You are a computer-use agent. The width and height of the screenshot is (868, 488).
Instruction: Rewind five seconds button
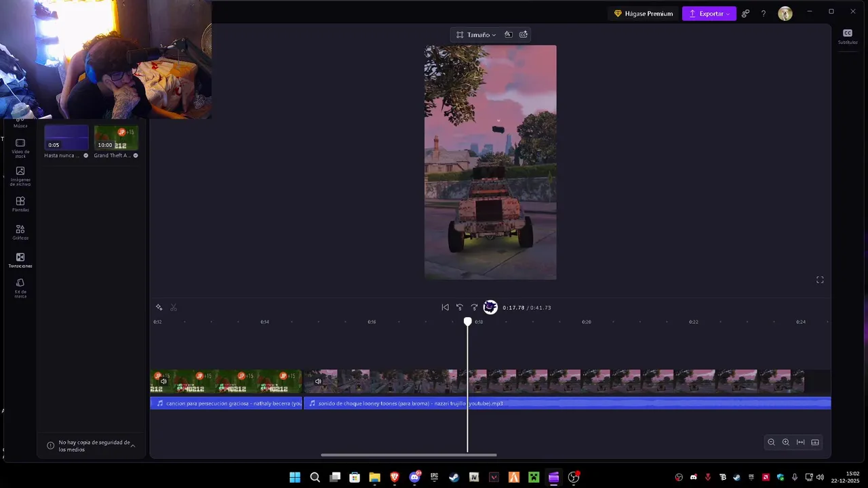(459, 308)
